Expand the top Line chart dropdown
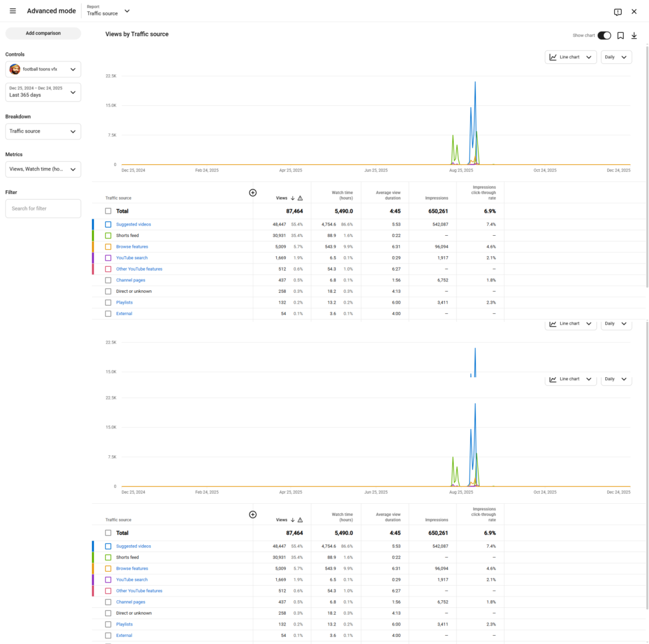The image size is (649, 644). [x=572, y=57]
